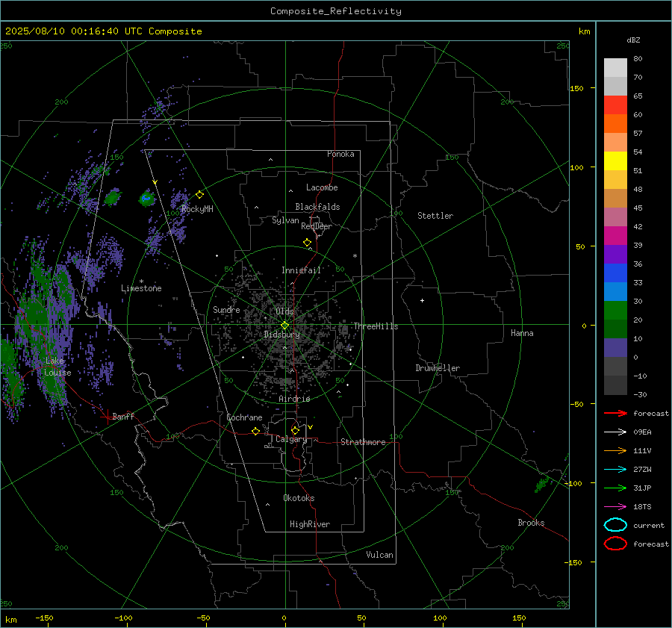This screenshot has height=628, width=672.
Task: Click the ThreeHills city label
Action: pos(376,326)
